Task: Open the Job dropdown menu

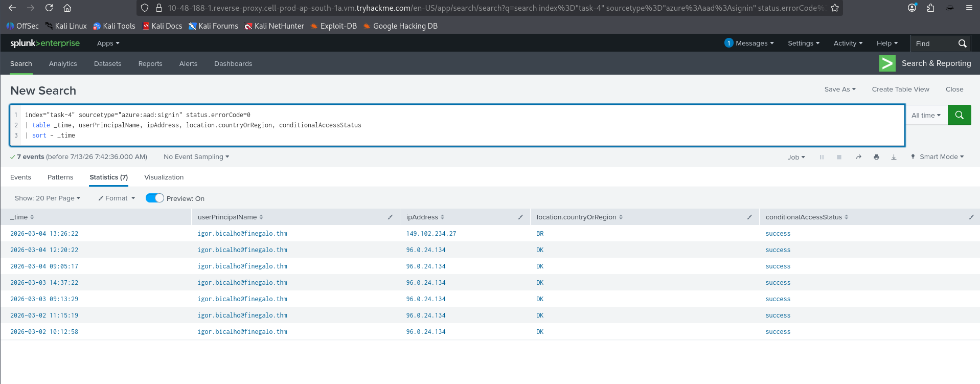Action: (796, 157)
